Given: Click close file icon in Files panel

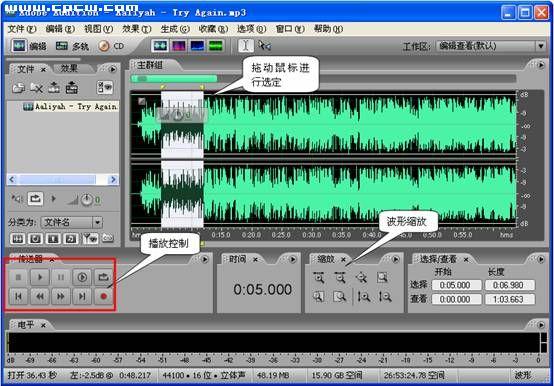Looking at the screenshot, I should click(x=36, y=88).
